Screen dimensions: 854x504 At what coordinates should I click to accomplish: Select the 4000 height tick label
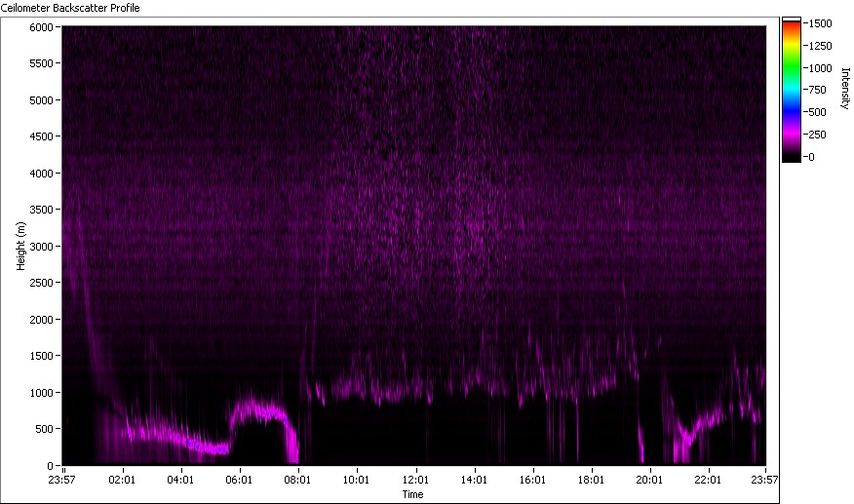tap(41, 174)
